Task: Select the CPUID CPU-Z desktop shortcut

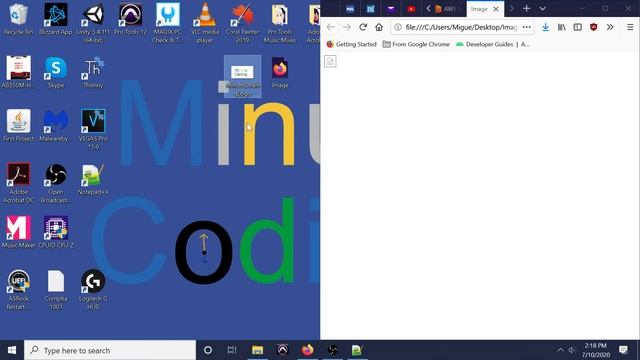Action: (x=56, y=233)
